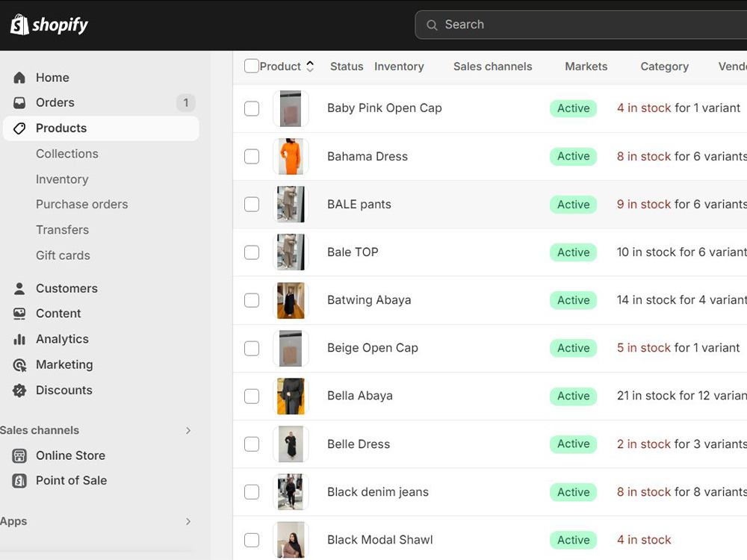Select the Belle Dress checkbox
The width and height of the screenshot is (747, 560).
point(252,444)
